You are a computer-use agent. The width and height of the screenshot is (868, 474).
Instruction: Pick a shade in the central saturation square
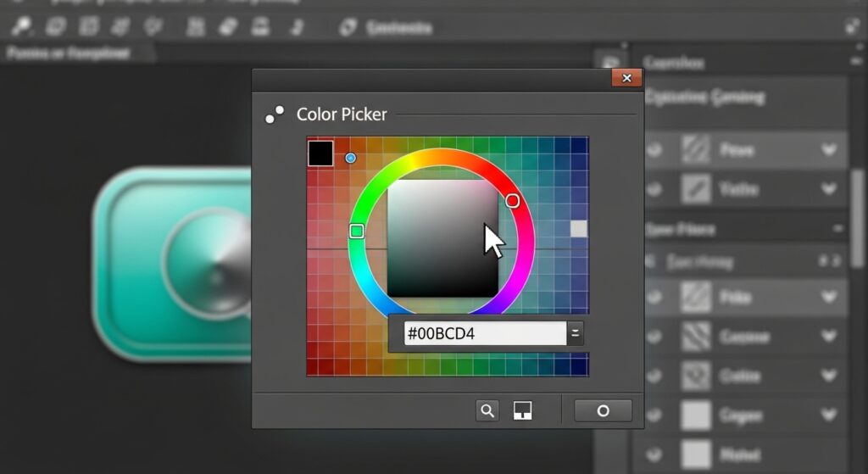pos(442,238)
